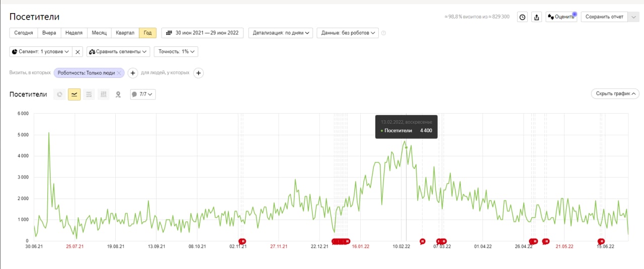Open the Точность: 1% dropdown
Image resolution: width=644 pixels, height=269 pixels.
(x=176, y=51)
